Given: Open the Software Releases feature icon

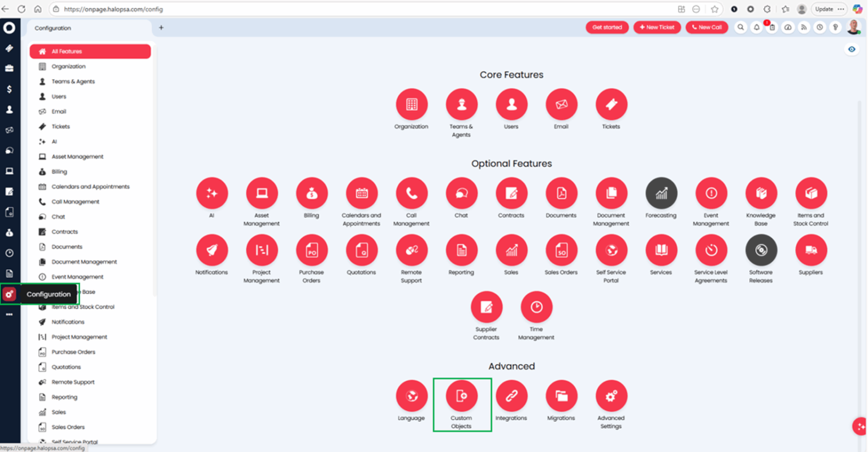Looking at the screenshot, I should click(761, 249).
